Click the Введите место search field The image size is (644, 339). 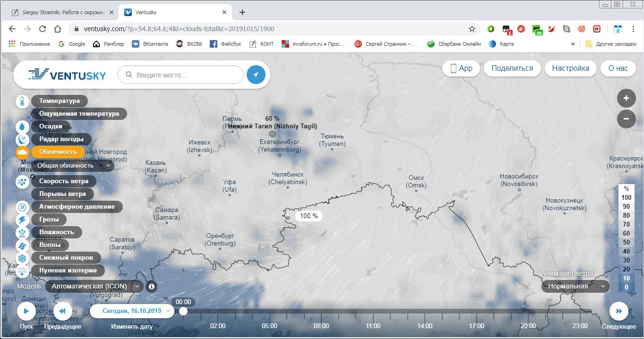click(180, 75)
